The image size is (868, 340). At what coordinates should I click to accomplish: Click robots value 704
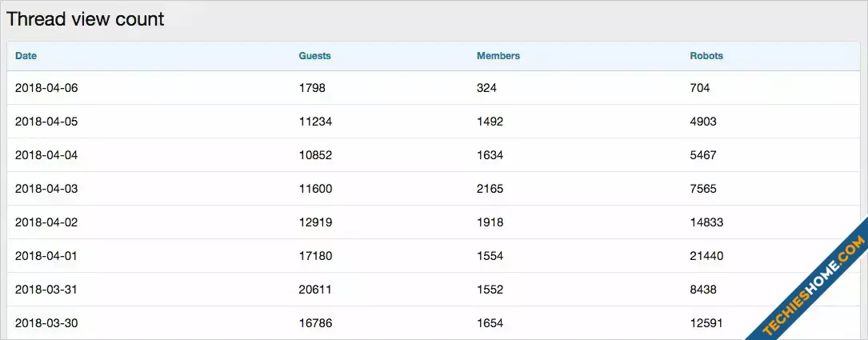point(700,88)
